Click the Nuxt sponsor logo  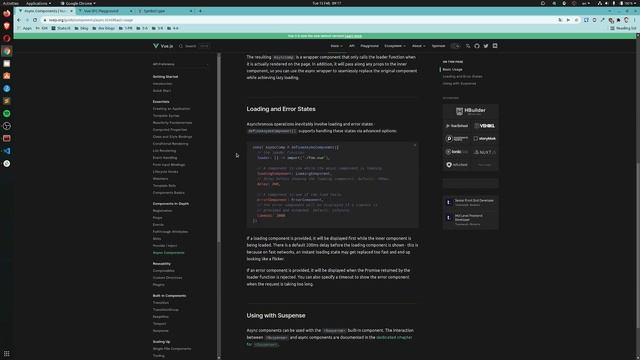point(484,152)
